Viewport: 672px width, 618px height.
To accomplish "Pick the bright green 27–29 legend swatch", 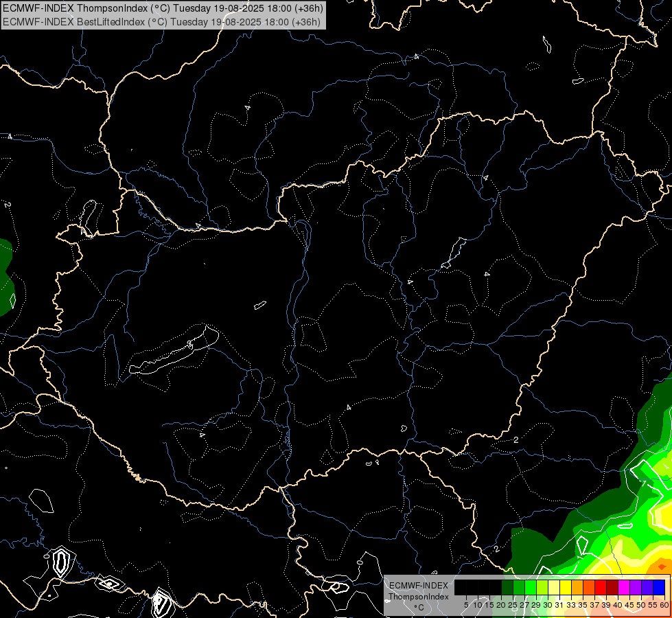I will click(x=531, y=587).
